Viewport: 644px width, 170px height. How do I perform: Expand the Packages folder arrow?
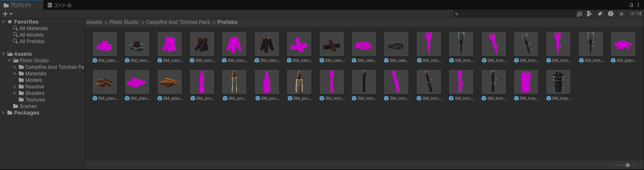coord(4,113)
